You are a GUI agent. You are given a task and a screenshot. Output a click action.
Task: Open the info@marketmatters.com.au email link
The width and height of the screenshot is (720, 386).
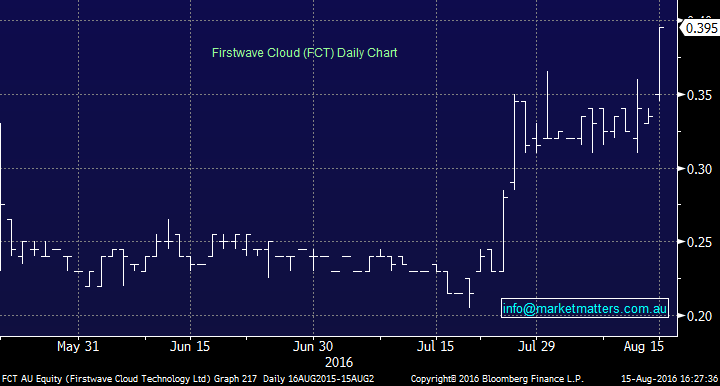pos(585,308)
